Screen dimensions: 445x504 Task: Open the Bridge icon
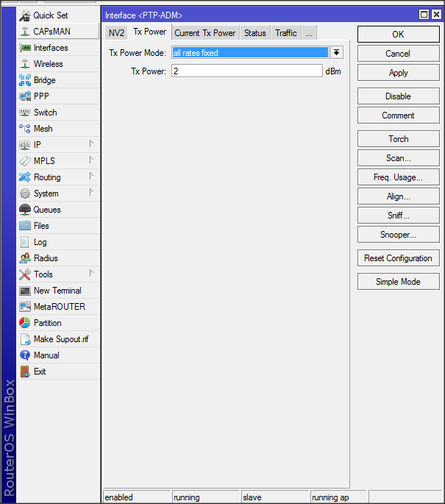coord(25,80)
